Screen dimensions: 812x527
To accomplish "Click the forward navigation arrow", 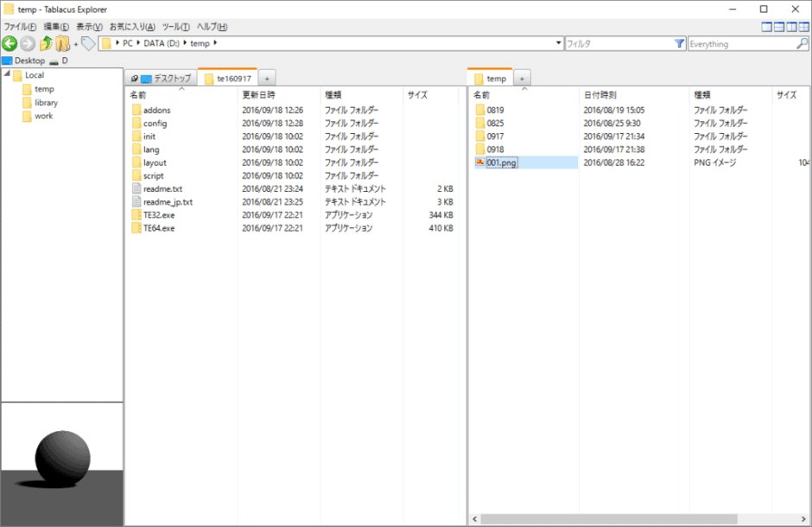I will pos(27,42).
